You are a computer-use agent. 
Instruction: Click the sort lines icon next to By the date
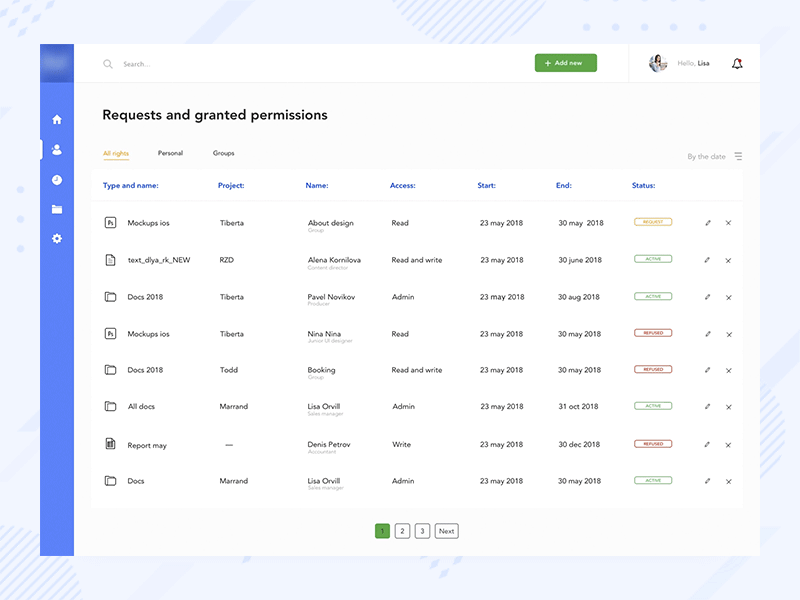point(738,156)
